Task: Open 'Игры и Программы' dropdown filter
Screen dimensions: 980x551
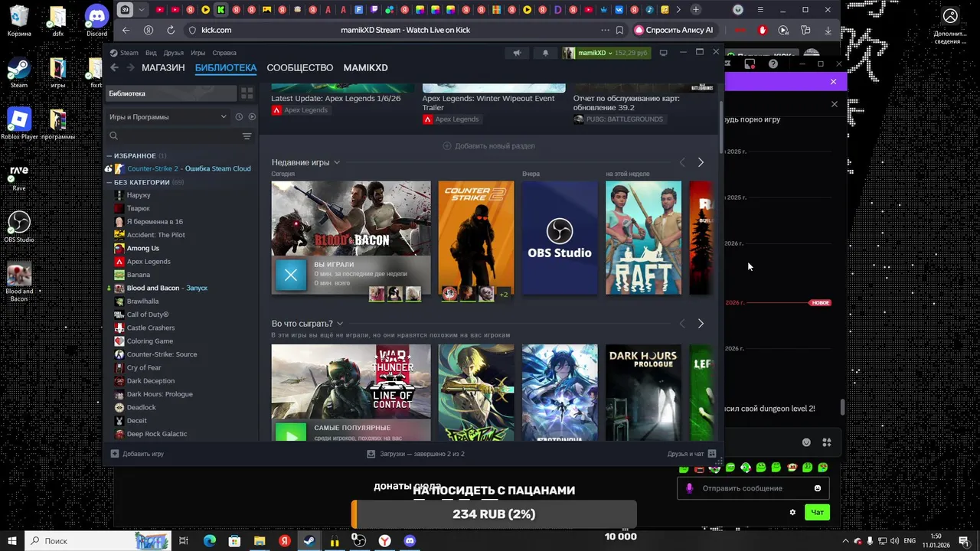Action: click(x=168, y=117)
